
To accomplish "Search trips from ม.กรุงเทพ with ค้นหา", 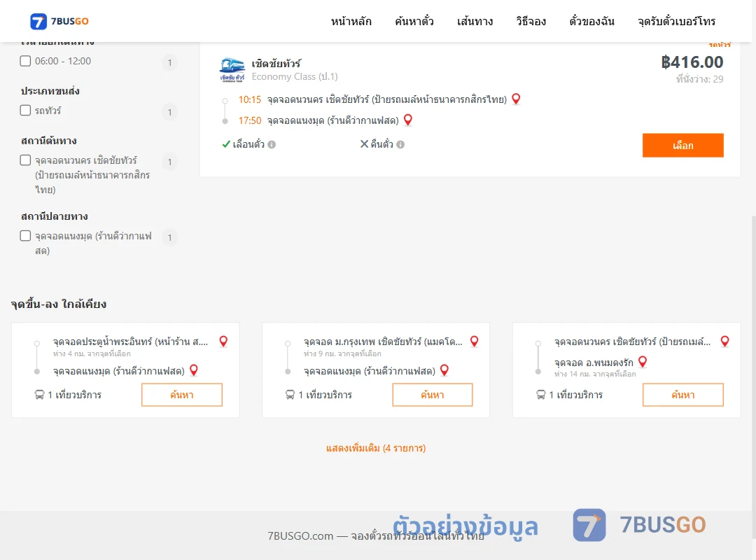I will [x=433, y=395].
